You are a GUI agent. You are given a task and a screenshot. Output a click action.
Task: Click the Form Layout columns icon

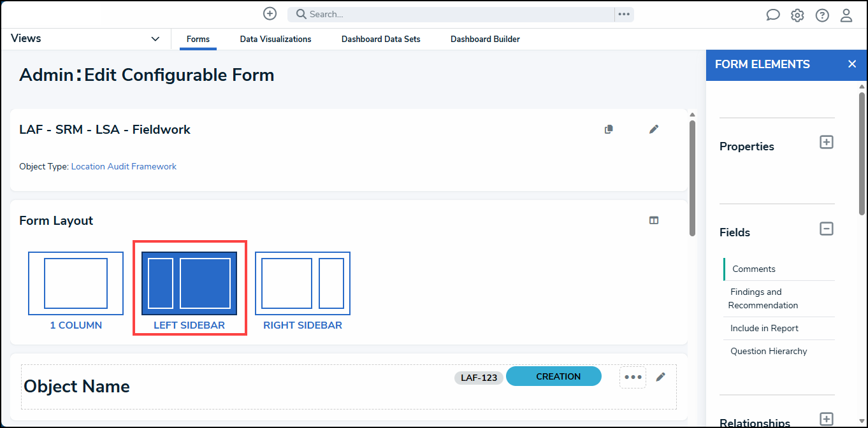click(654, 220)
